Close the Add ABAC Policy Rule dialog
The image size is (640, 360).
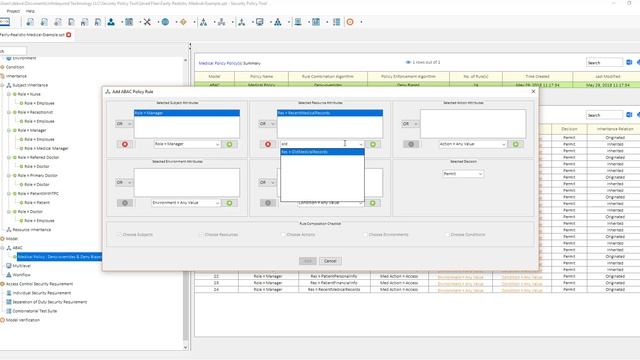(x=533, y=91)
